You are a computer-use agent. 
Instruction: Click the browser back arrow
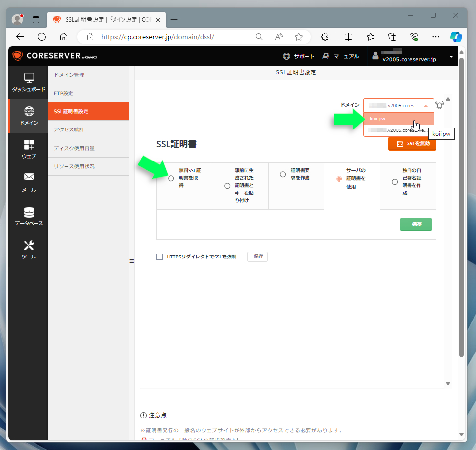[x=20, y=37]
